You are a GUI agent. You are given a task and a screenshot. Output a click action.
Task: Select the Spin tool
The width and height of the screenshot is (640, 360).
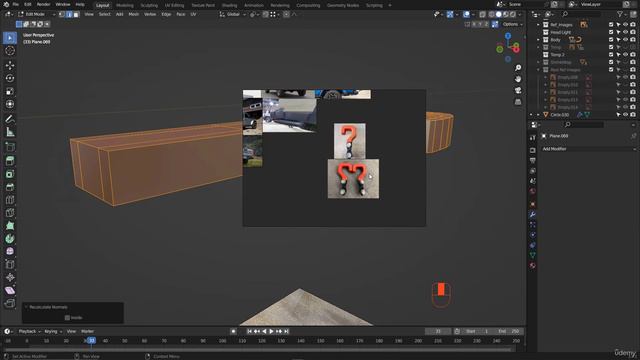tap(10, 239)
